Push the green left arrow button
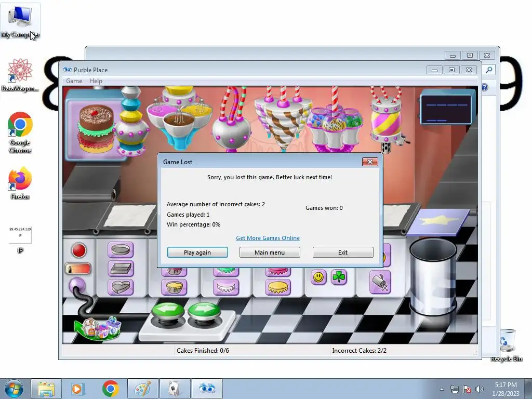Image resolution: width=532 pixels, height=399 pixels. (168, 312)
